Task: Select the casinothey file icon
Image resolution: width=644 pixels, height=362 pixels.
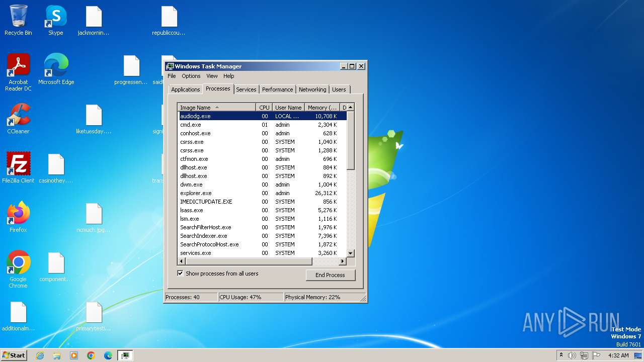Action: 56,168
